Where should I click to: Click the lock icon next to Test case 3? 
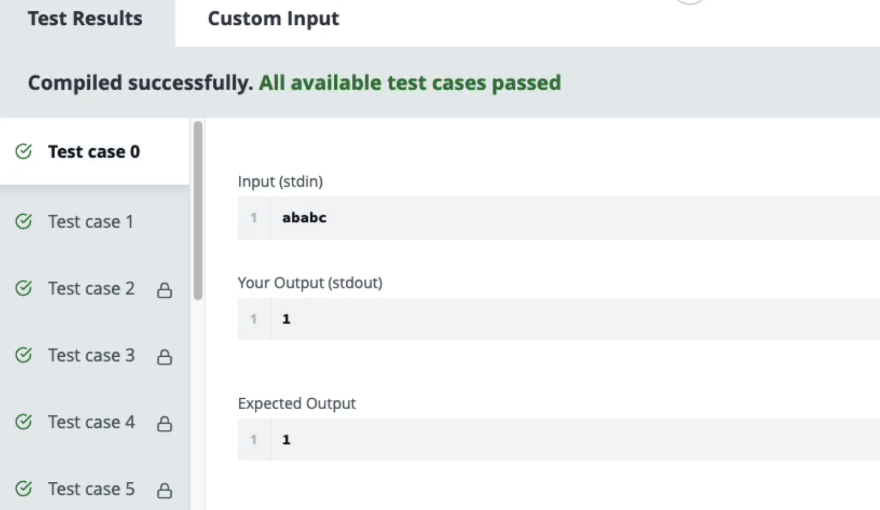point(164,357)
